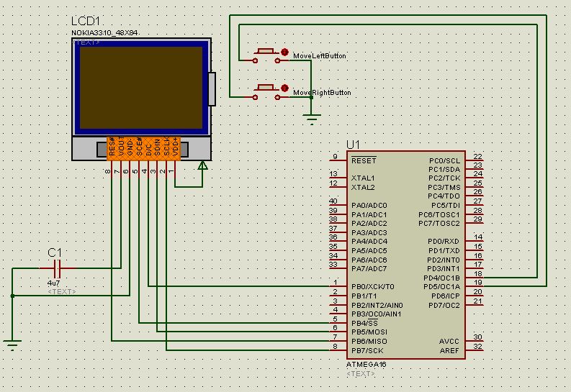571x392 pixels.
Task: Click the PC0/SCL pin label
Action: pos(445,160)
